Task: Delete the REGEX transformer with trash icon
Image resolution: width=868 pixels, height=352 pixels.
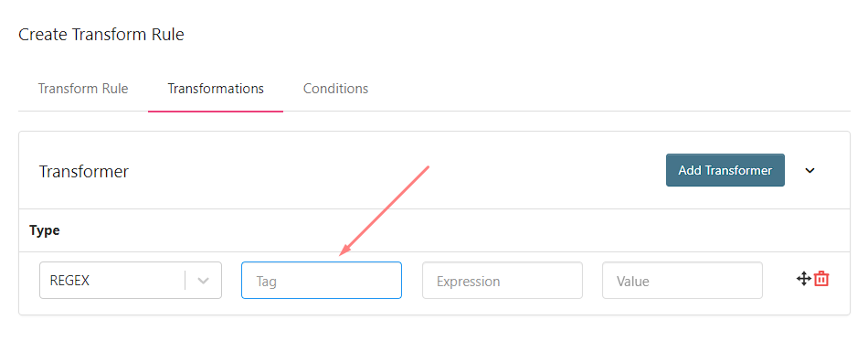Action: (x=821, y=279)
